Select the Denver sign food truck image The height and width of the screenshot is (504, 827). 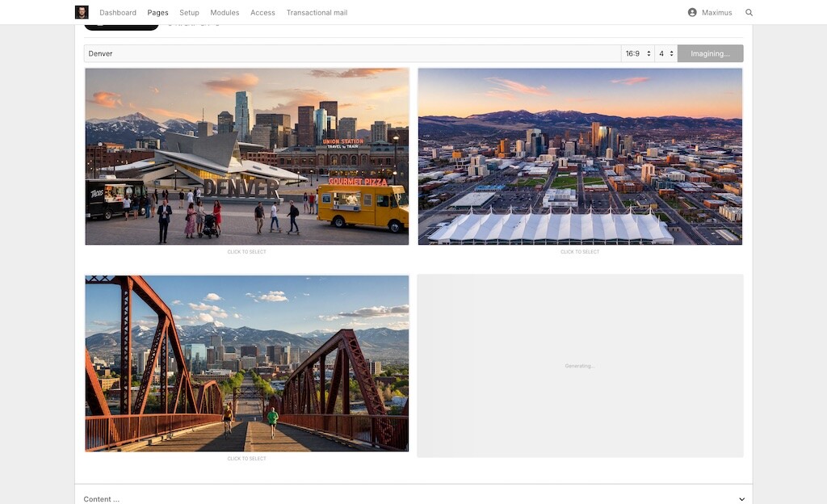click(247, 156)
